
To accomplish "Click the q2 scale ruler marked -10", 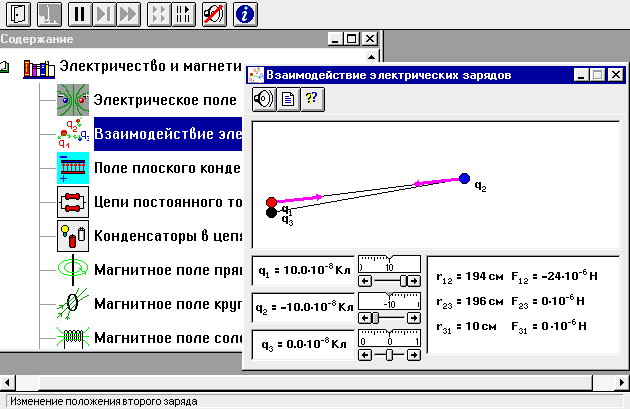I will 389,301.
